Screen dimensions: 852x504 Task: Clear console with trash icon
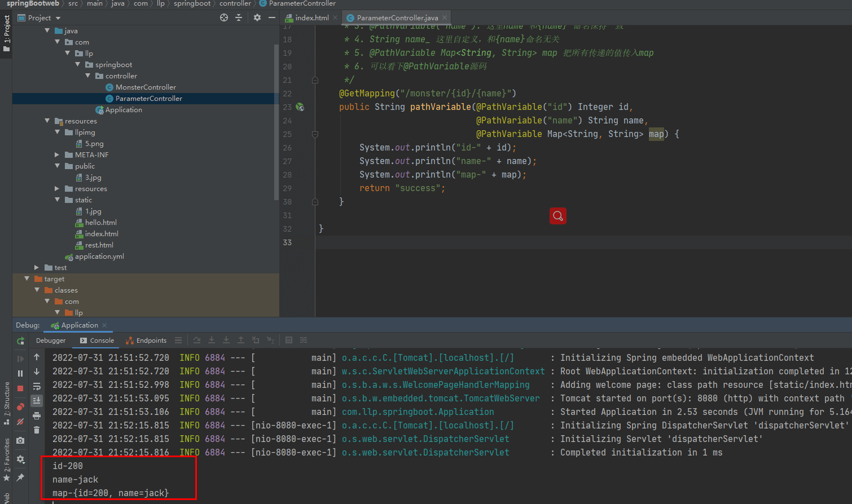click(x=37, y=430)
